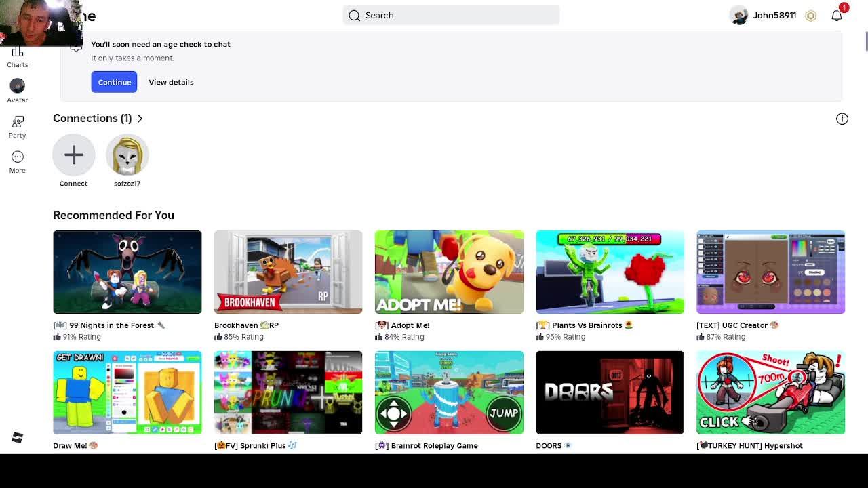Open the Connections (1) heading link

point(92,119)
